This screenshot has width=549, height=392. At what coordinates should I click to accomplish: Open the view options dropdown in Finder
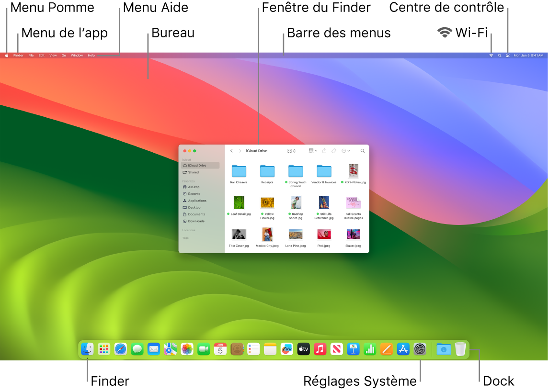pos(291,151)
